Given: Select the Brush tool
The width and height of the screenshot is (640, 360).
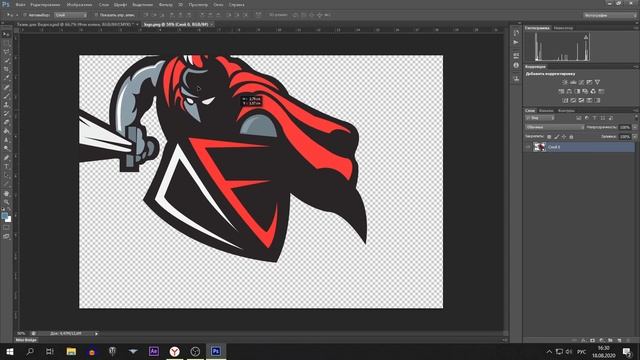Looking at the screenshot, I should (6, 96).
